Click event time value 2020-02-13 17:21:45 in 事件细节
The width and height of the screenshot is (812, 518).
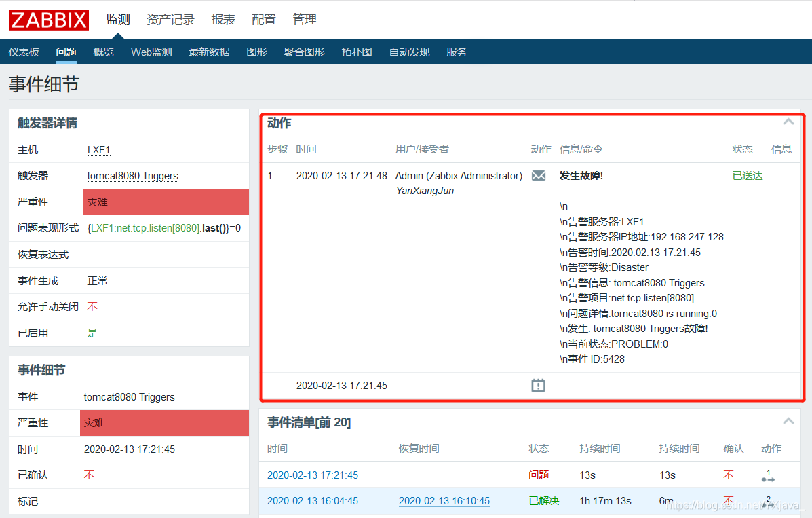click(x=130, y=449)
